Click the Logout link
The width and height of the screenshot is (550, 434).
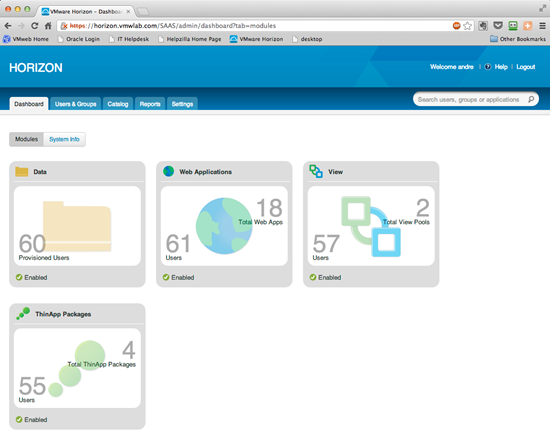[x=525, y=67]
